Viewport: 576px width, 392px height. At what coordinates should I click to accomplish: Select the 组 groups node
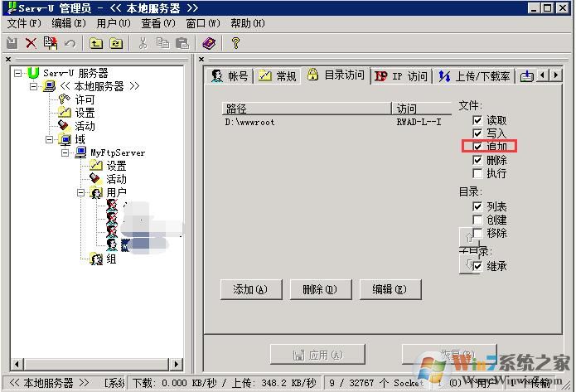pyautogui.click(x=111, y=259)
